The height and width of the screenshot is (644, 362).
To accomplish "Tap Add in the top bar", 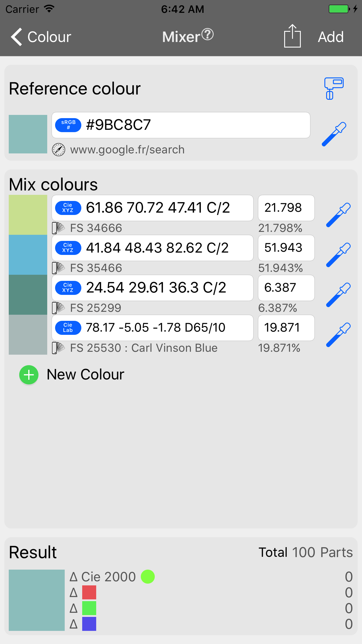I will click(331, 37).
